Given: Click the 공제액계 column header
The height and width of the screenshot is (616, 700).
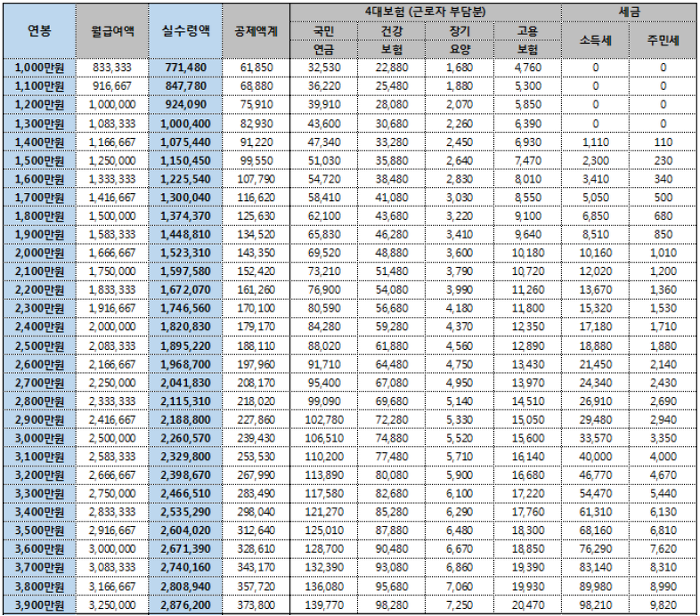Looking at the screenshot, I should pos(256,31).
